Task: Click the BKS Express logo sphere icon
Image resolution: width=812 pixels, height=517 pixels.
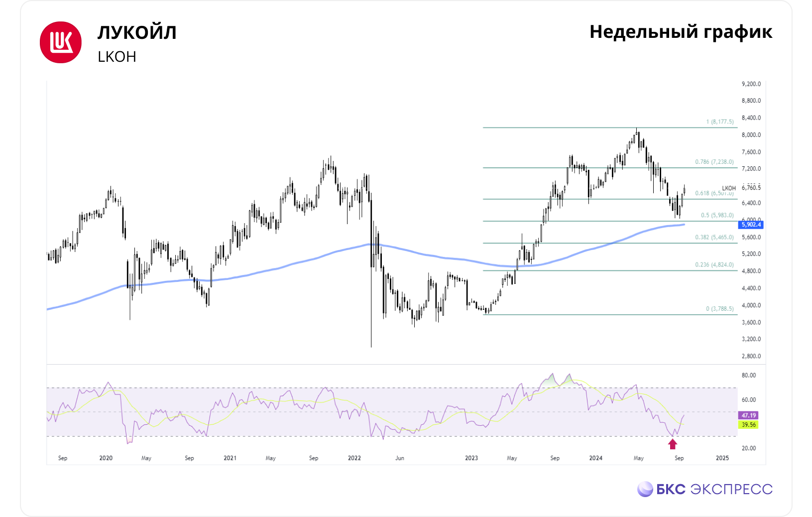Action: [x=645, y=489]
